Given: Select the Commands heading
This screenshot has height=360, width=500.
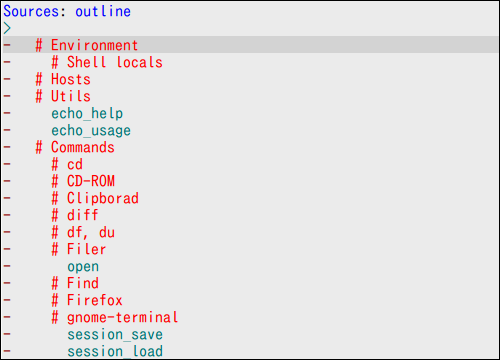Looking at the screenshot, I should (75, 147).
